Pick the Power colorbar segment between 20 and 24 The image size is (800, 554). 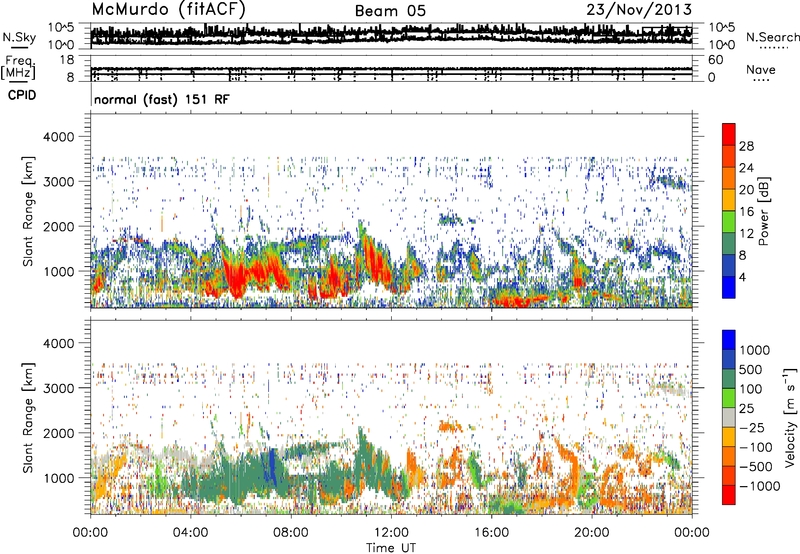729,179
